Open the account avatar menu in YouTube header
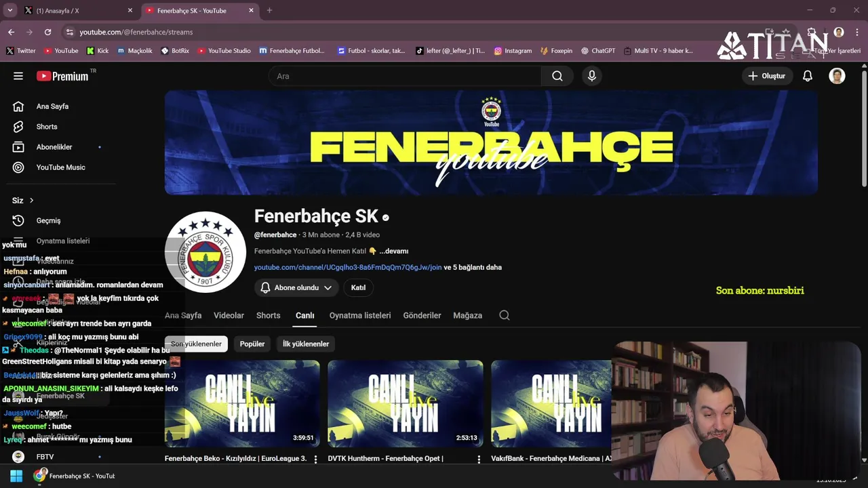Viewport: 868px width, 488px height. tap(837, 76)
